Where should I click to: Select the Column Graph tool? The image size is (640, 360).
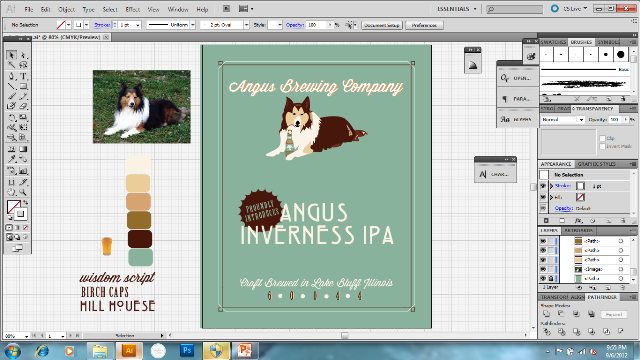coord(23,171)
